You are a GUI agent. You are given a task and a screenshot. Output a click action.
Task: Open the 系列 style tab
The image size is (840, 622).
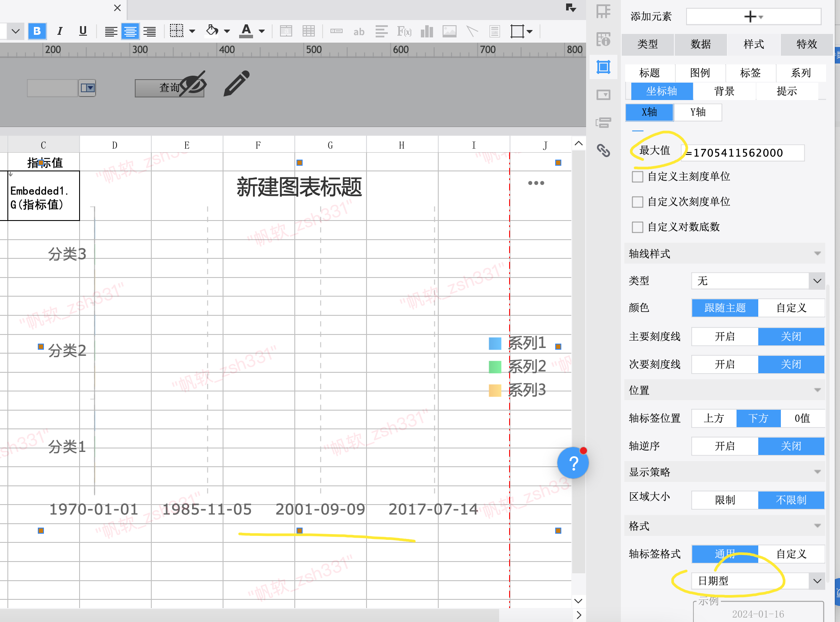(x=801, y=73)
